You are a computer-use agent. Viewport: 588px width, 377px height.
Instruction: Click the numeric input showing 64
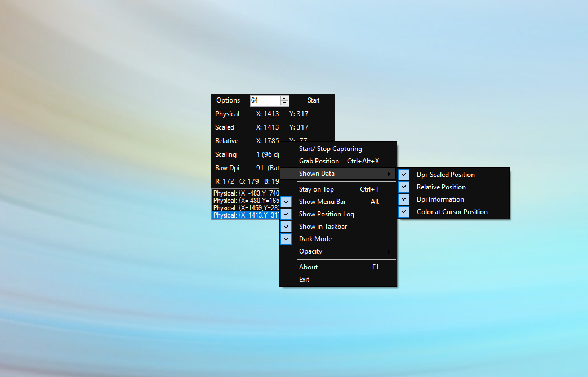(265, 100)
